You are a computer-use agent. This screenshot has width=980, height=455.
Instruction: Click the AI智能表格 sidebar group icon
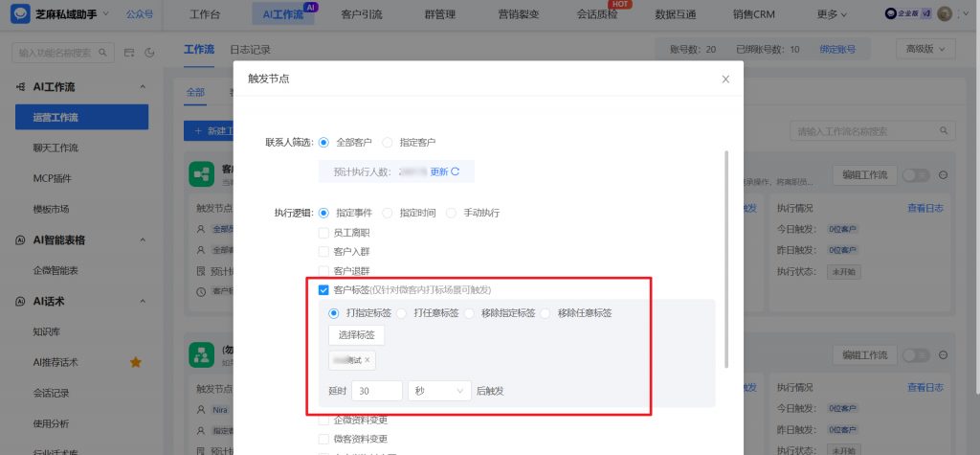point(21,239)
